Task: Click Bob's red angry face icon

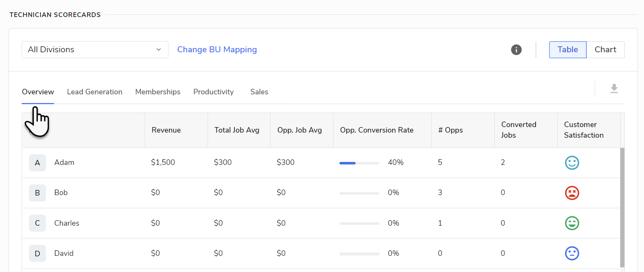Action: [x=572, y=193]
